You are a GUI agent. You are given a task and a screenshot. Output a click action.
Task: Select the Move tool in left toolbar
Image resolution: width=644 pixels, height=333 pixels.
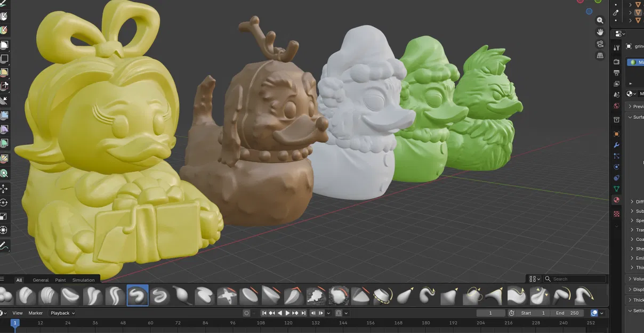4,189
